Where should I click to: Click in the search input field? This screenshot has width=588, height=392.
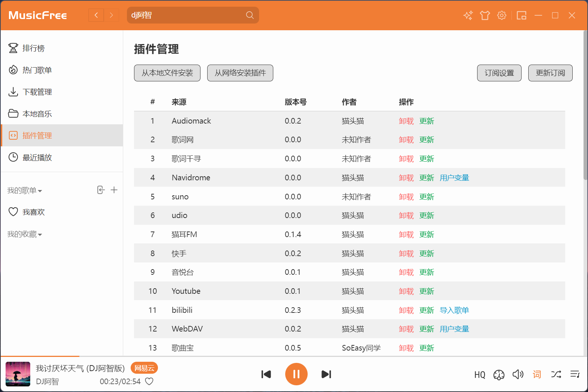[x=187, y=15]
